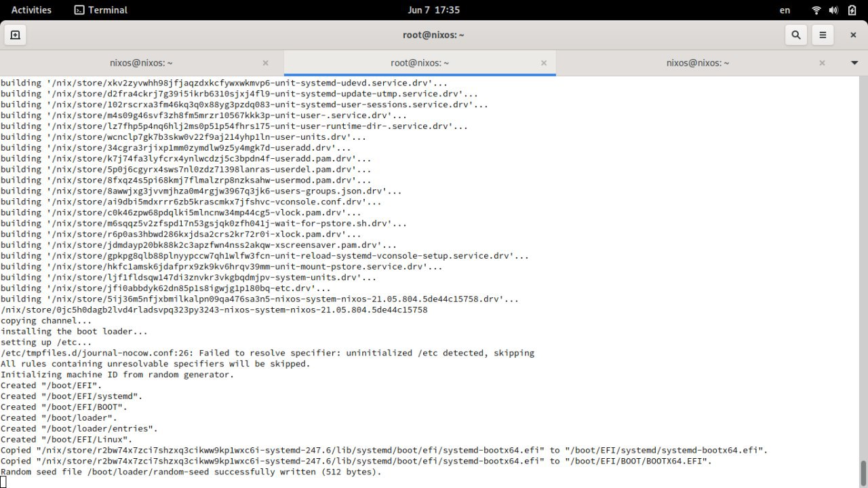Viewport: 868px width, 488px height.
Task: Click the 'copying channel...' line
Action: tap(46, 320)
